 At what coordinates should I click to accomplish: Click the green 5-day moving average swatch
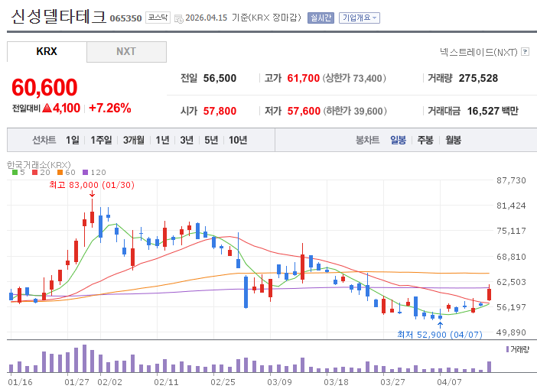pos(15,173)
